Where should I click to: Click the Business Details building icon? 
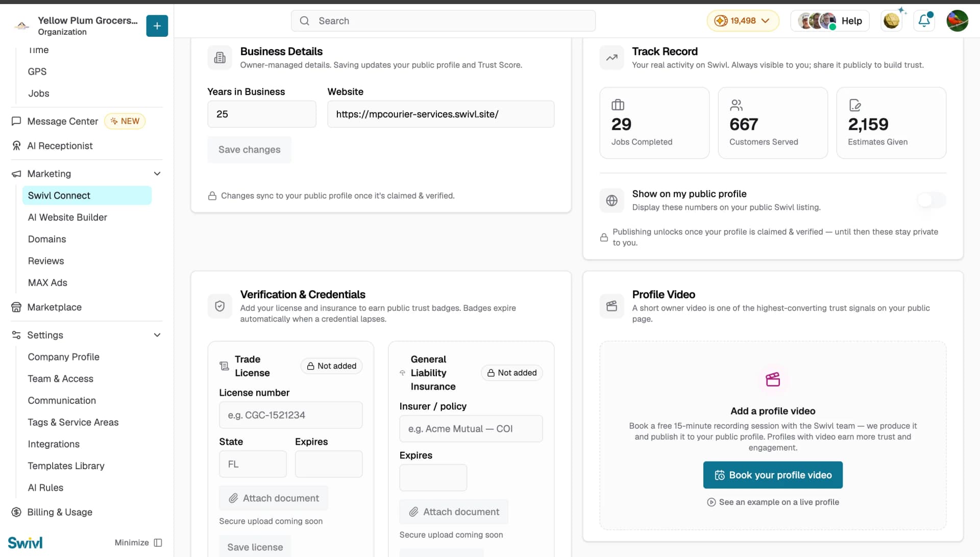tap(220, 58)
